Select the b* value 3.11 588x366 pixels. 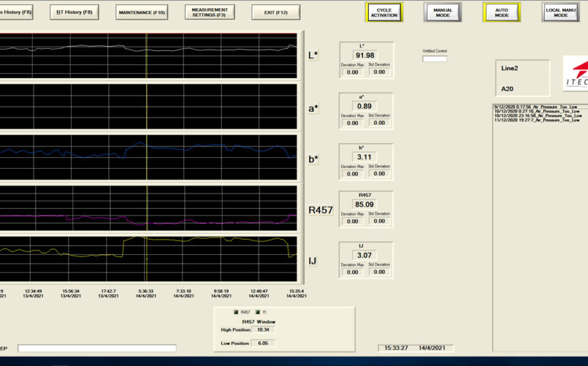[364, 157]
